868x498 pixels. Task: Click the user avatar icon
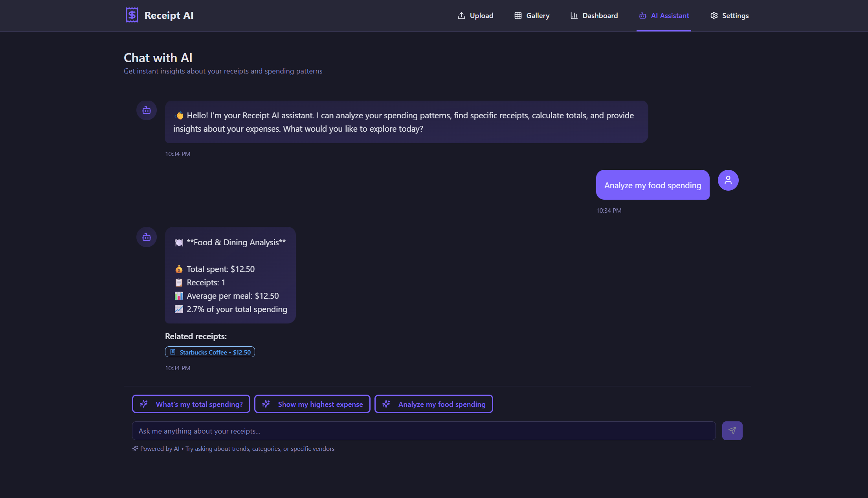(x=728, y=180)
